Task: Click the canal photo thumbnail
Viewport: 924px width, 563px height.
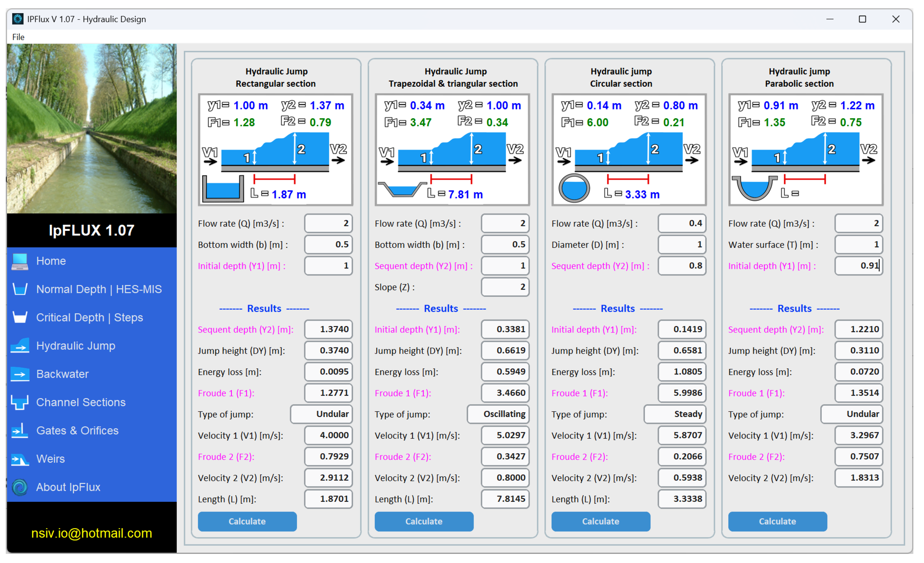Action: coord(92,129)
